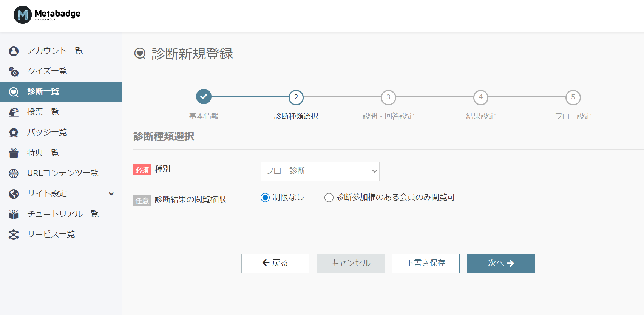Viewport: 644px width, 315px height.
Task: Click the バッジ一覧 badge icon
Action: [14, 133]
